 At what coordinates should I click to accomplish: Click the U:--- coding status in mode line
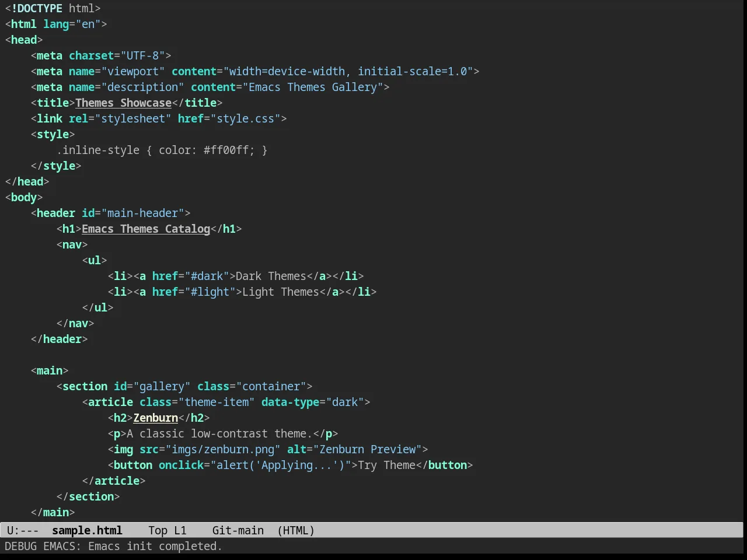pyautogui.click(x=23, y=530)
